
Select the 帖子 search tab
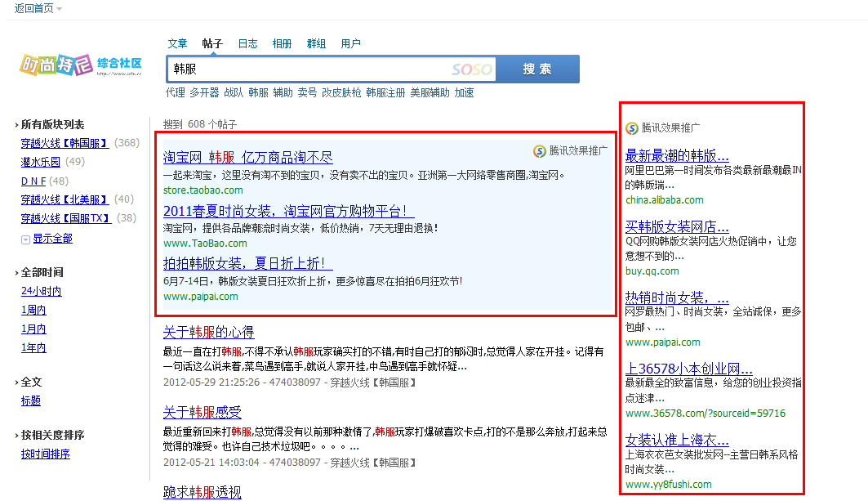click(x=212, y=43)
